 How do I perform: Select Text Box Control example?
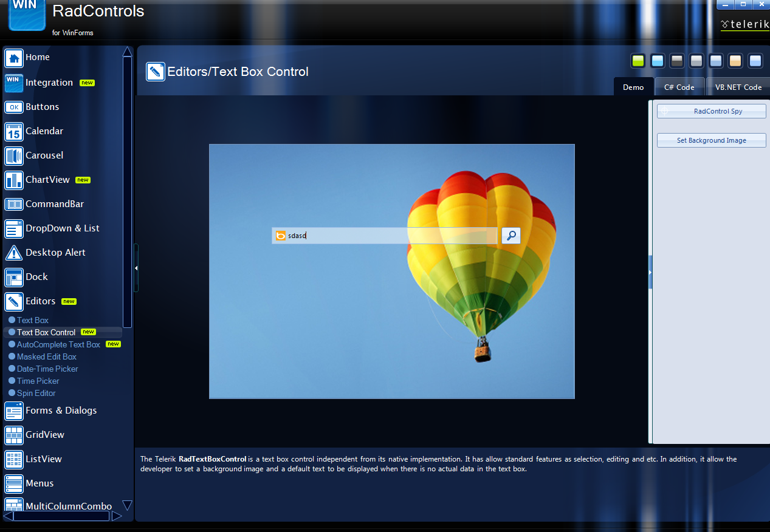46,332
